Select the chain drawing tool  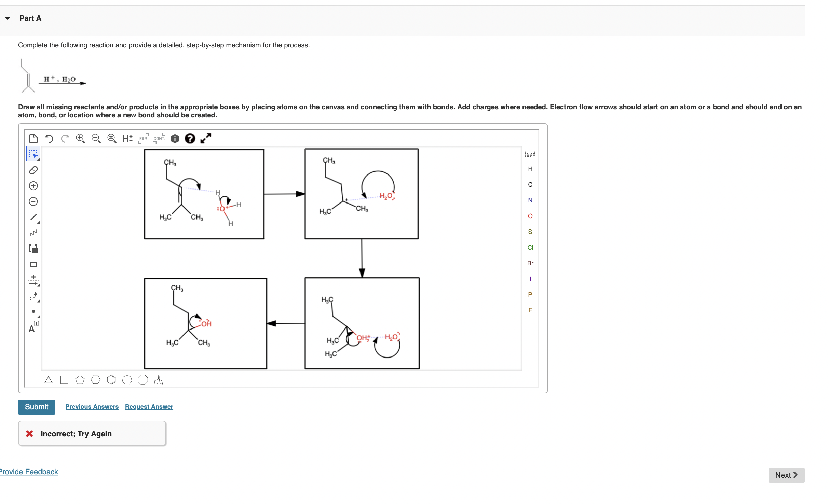[33, 233]
